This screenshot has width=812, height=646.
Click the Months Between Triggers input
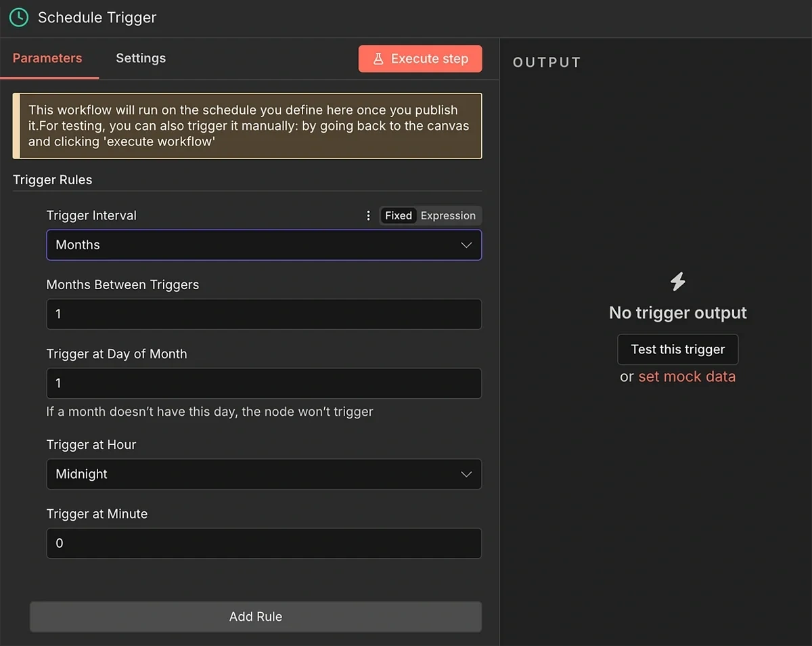pos(264,314)
